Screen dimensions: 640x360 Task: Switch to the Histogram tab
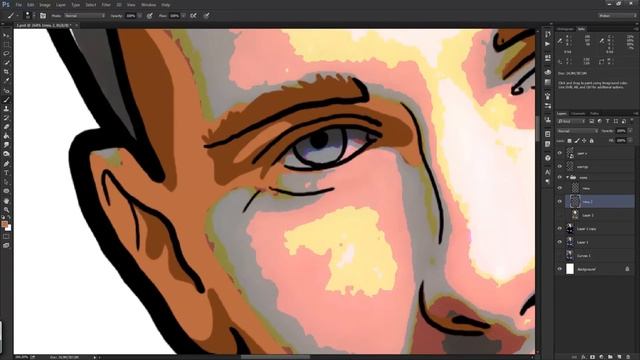566,29
